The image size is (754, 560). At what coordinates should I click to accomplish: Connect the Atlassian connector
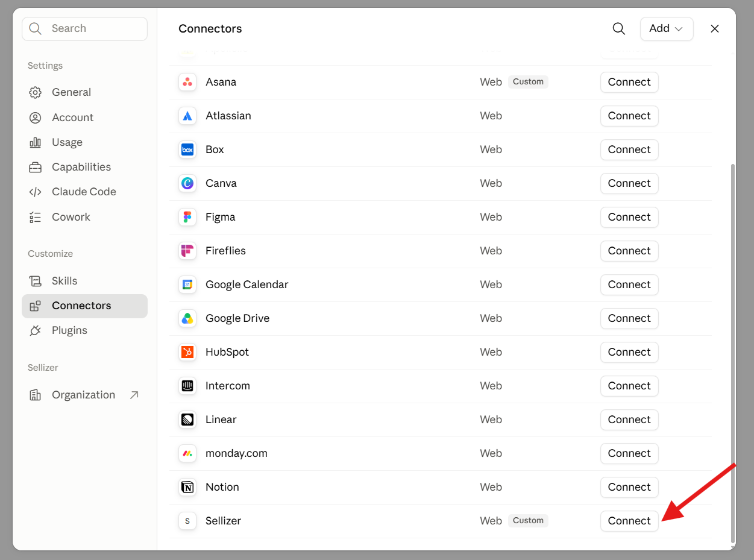click(629, 116)
